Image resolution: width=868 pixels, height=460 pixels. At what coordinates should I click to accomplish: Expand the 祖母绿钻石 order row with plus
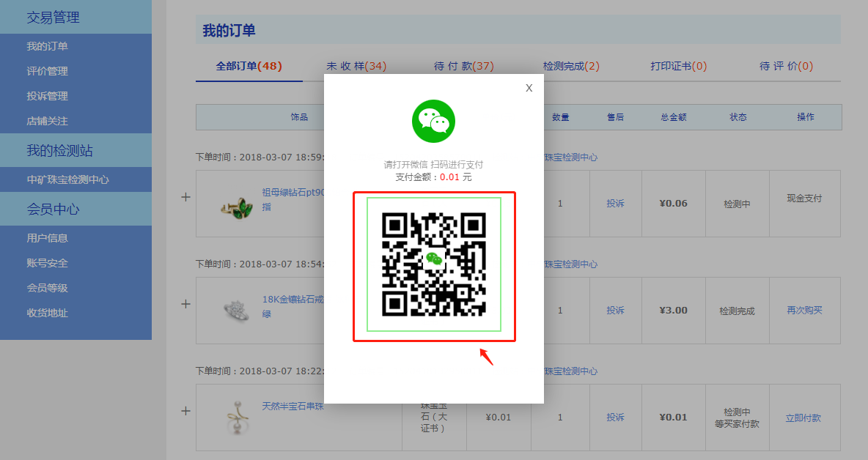coord(186,197)
